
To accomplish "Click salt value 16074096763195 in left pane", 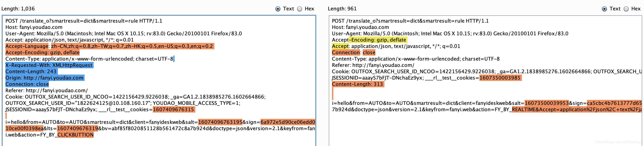I will point(220,122).
